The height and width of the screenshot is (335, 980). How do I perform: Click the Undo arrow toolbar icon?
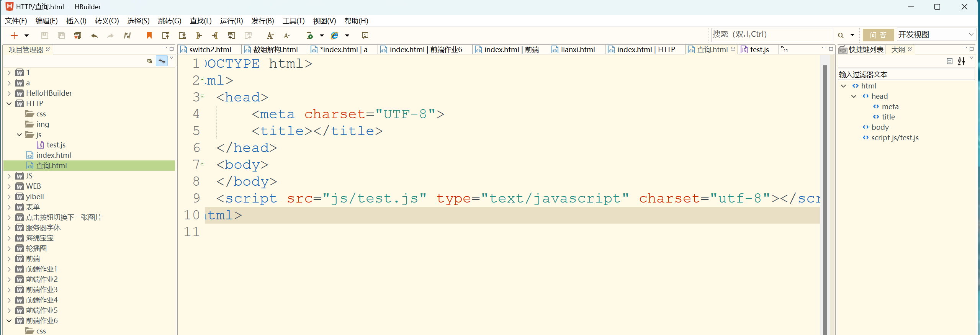[94, 36]
